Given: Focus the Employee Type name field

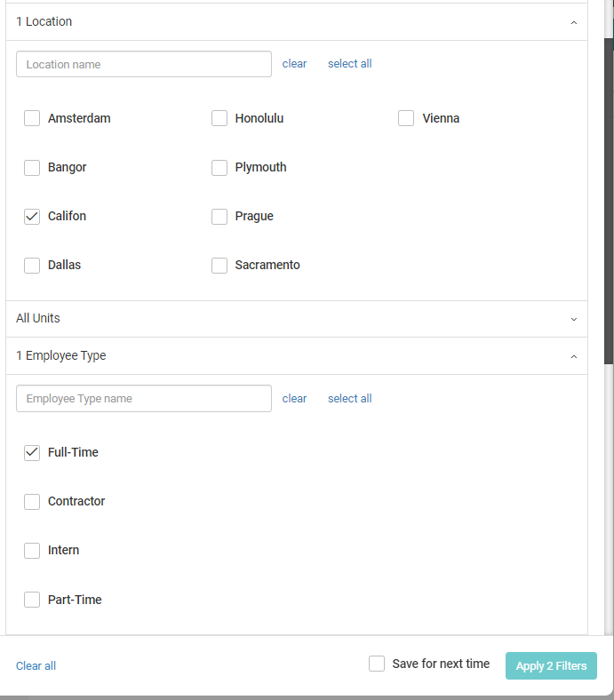Looking at the screenshot, I should [144, 399].
